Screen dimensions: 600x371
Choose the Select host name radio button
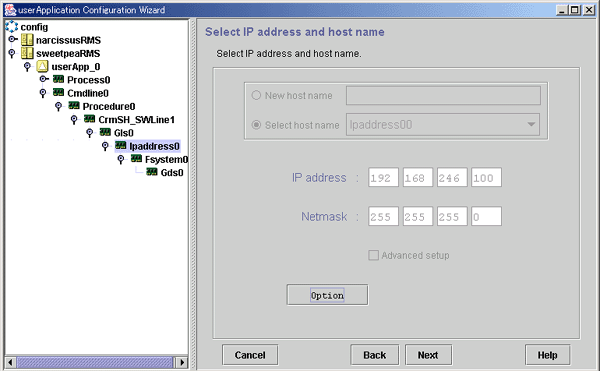tap(256, 125)
